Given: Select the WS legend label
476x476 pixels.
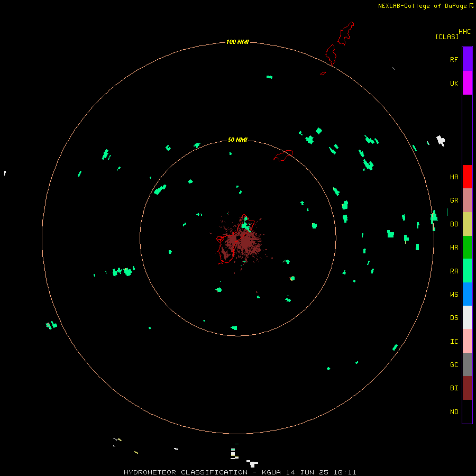Looking at the screenshot, I should 454,294.
